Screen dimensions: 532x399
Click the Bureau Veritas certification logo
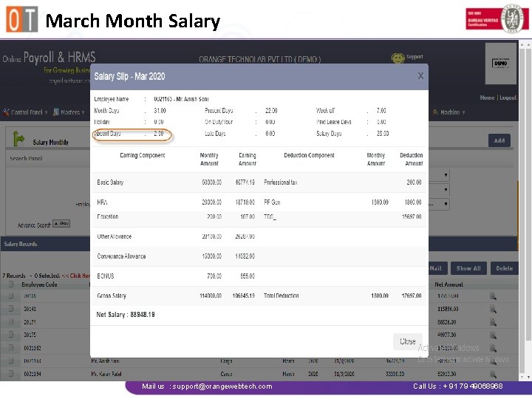click(x=497, y=19)
